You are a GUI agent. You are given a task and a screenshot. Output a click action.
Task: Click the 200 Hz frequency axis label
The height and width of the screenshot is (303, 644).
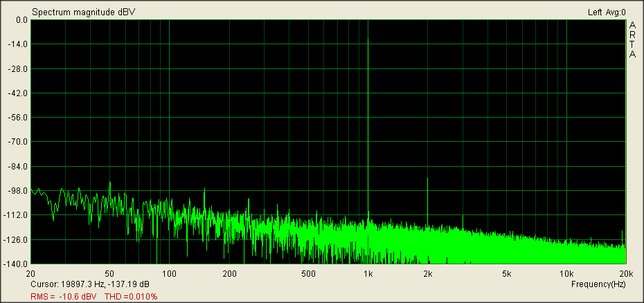click(x=229, y=274)
